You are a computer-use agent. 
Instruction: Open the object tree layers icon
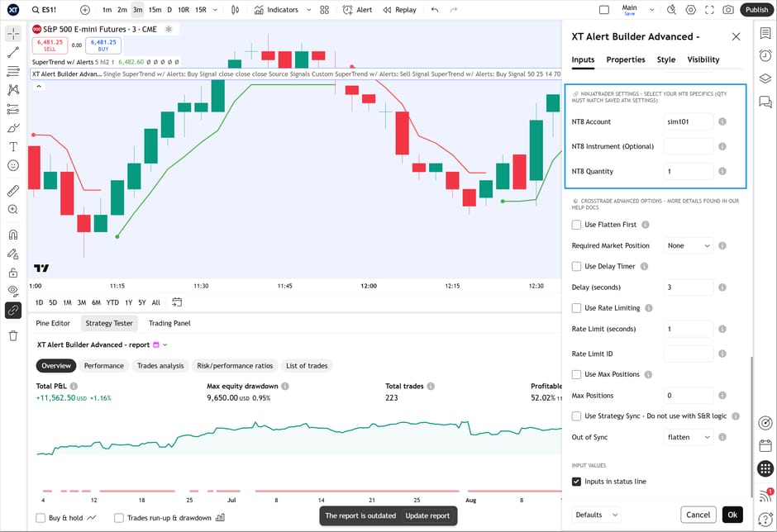point(765,78)
